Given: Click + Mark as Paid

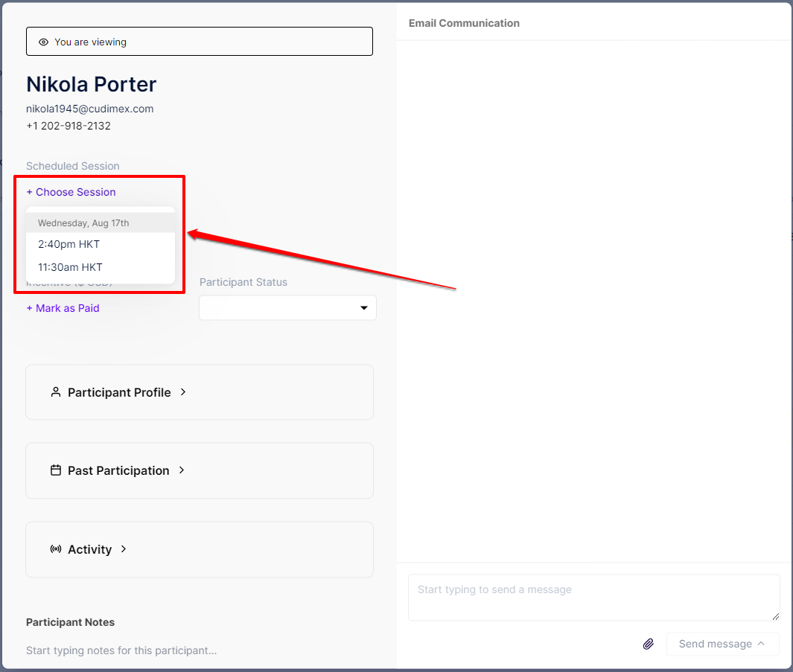Looking at the screenshot, I should click(63, 308).
